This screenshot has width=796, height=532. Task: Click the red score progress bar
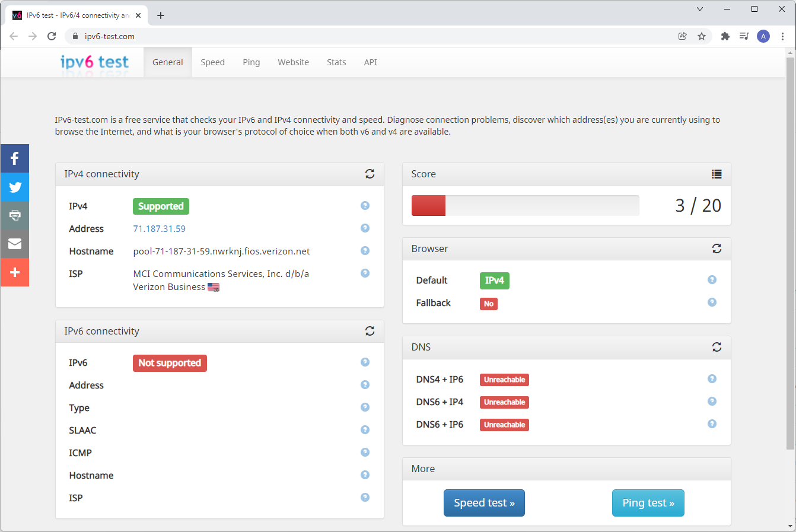point(428,205)
